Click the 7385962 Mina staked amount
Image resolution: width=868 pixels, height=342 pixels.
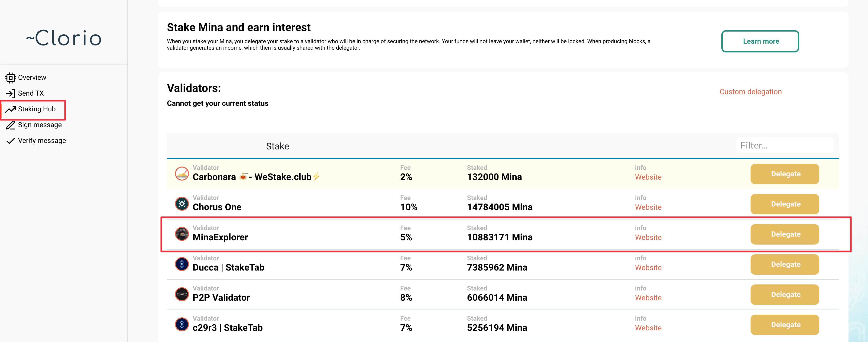click(497, 267)
